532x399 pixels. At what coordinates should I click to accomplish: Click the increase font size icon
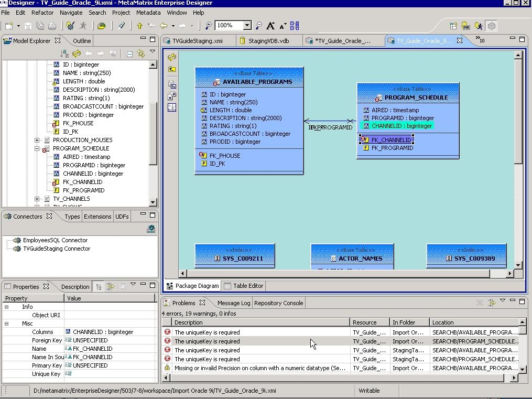[x=270, y=26]
